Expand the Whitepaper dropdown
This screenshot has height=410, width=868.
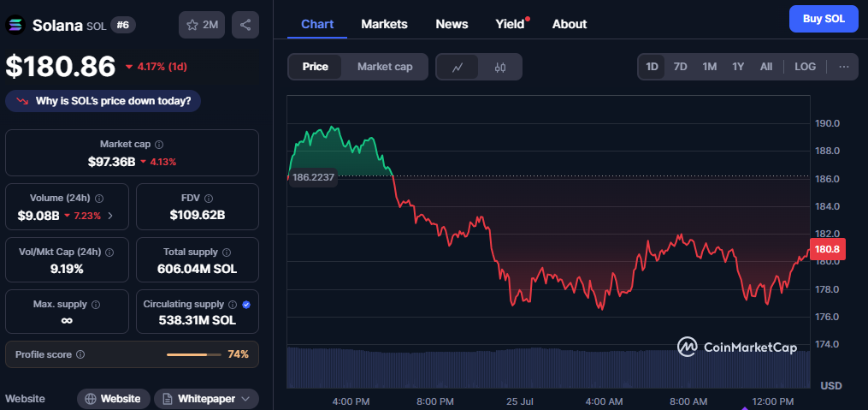coord(206,399)
